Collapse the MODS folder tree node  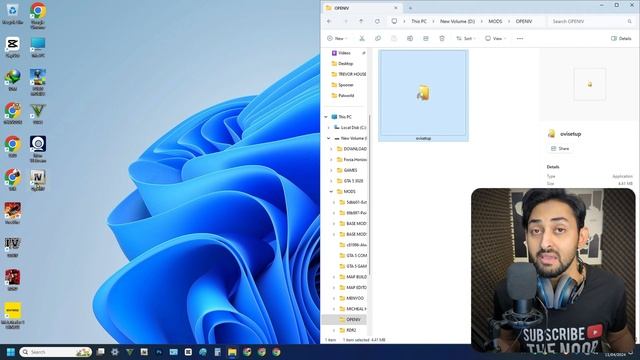331,191
